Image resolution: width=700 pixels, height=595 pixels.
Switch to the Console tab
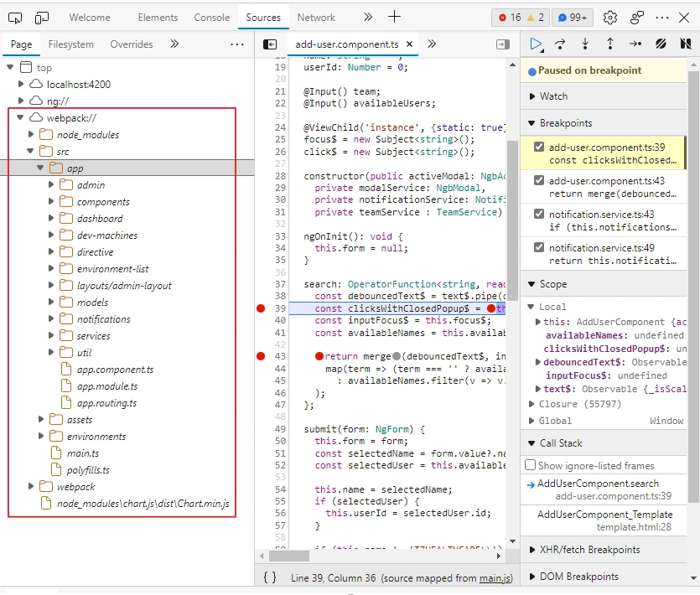(211, 18)
